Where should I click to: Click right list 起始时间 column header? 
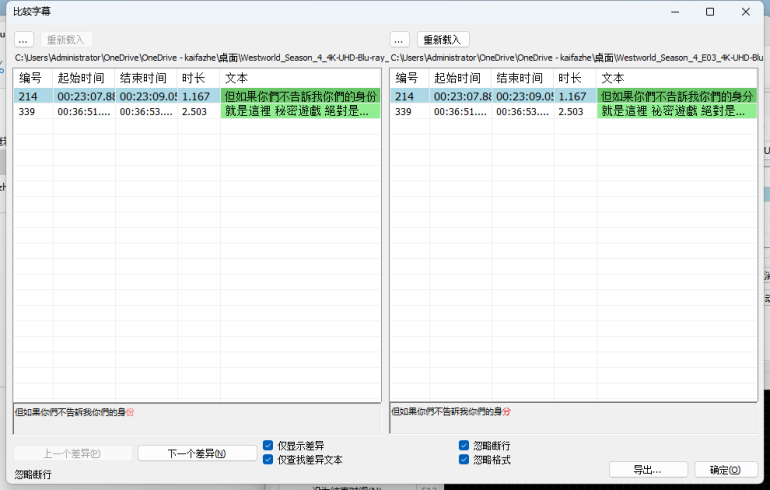point(461,78)
